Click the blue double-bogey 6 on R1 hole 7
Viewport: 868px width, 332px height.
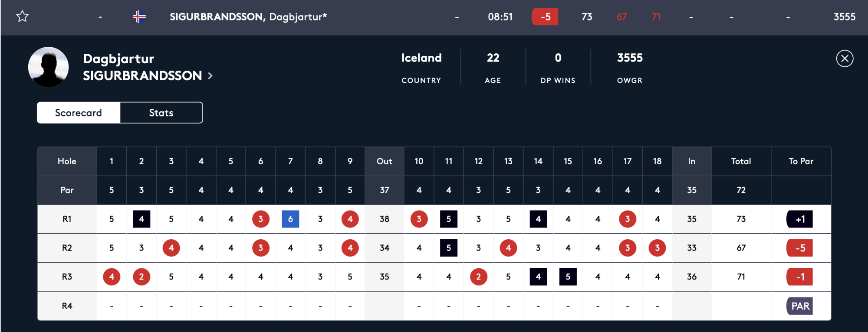coord(290,219)
